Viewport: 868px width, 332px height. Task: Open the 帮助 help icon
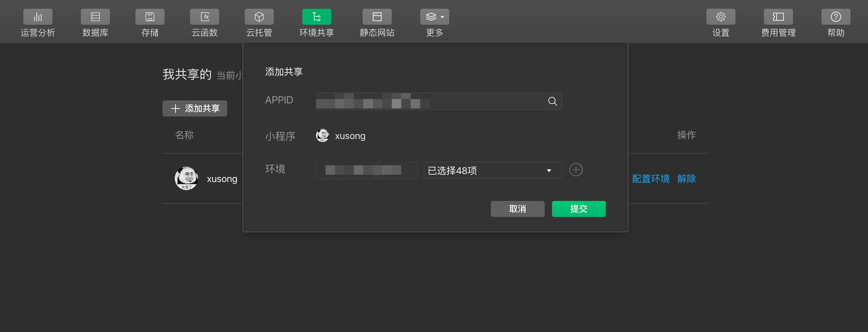click(836, 17)
